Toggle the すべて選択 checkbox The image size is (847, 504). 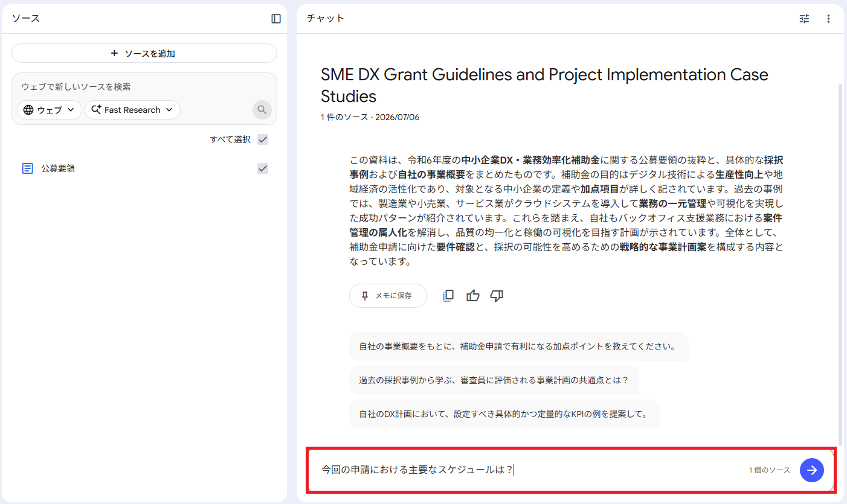[x=263, y=139]
